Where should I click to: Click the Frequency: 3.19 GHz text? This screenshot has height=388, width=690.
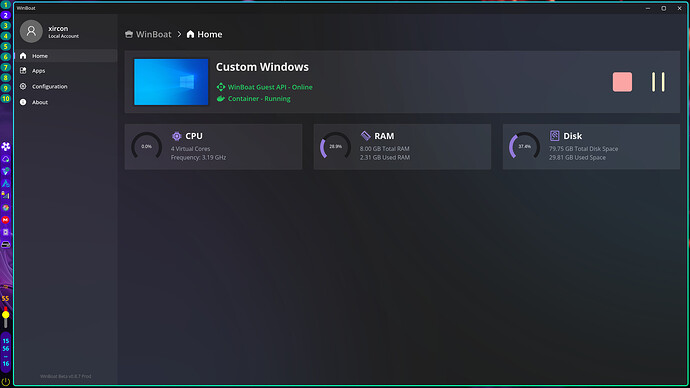click(x=198, y=157)
